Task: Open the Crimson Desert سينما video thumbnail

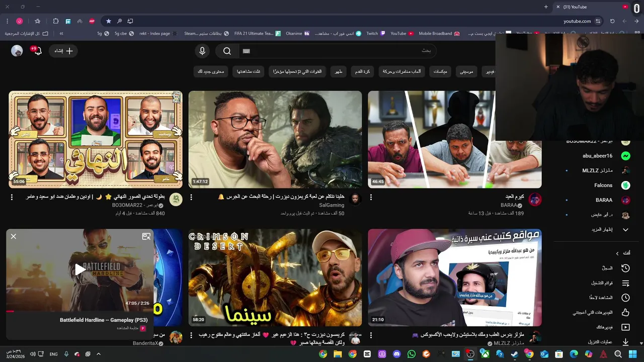Action: point(275,278)
